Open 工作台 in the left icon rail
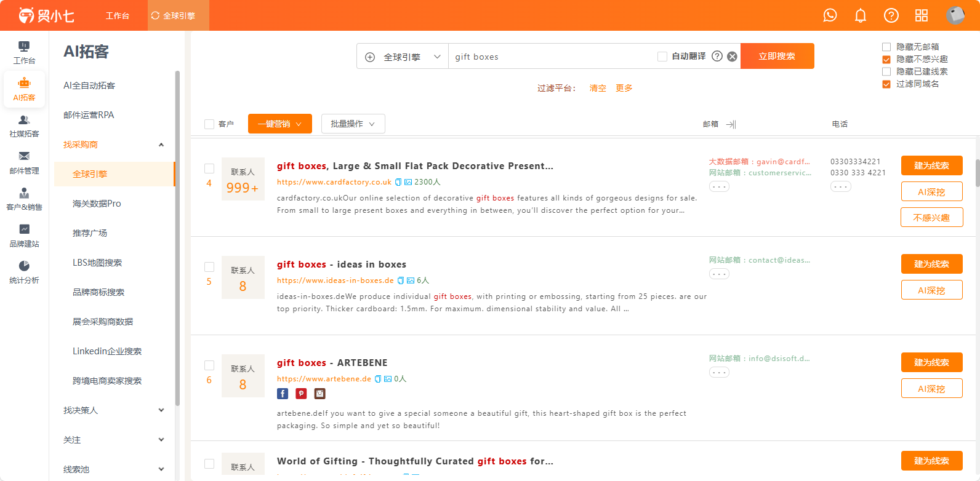This screenshot has width=980, height=481. (x=24, y=53)
